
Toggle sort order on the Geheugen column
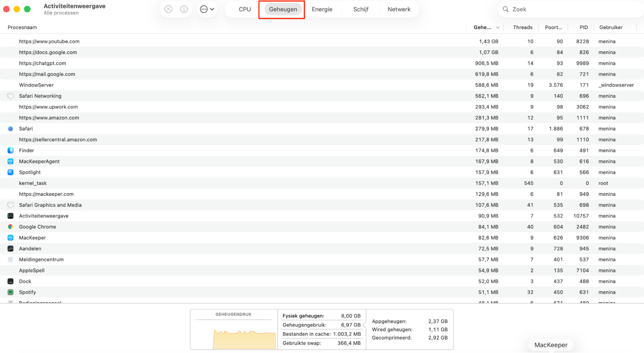[x=482, y=27]
